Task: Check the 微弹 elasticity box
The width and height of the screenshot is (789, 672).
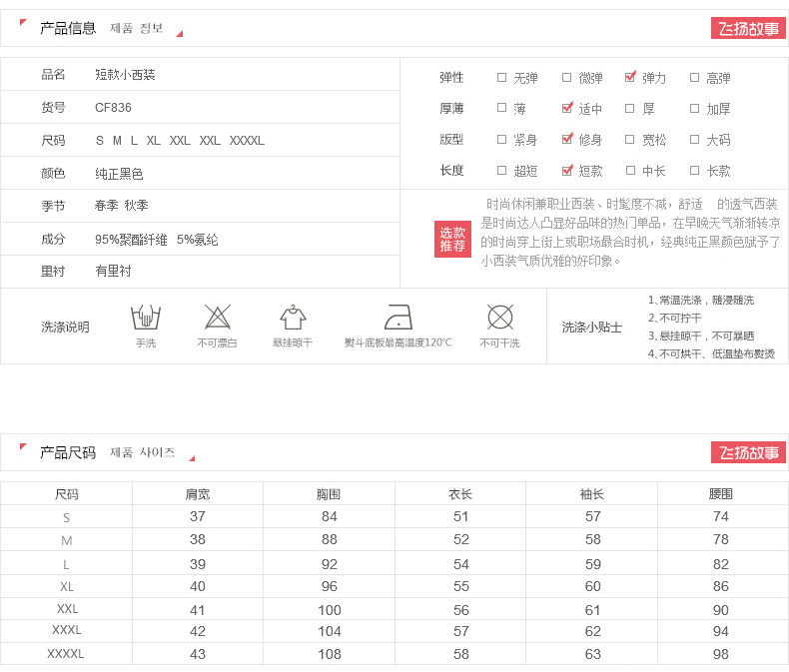Action: (566, 78)
